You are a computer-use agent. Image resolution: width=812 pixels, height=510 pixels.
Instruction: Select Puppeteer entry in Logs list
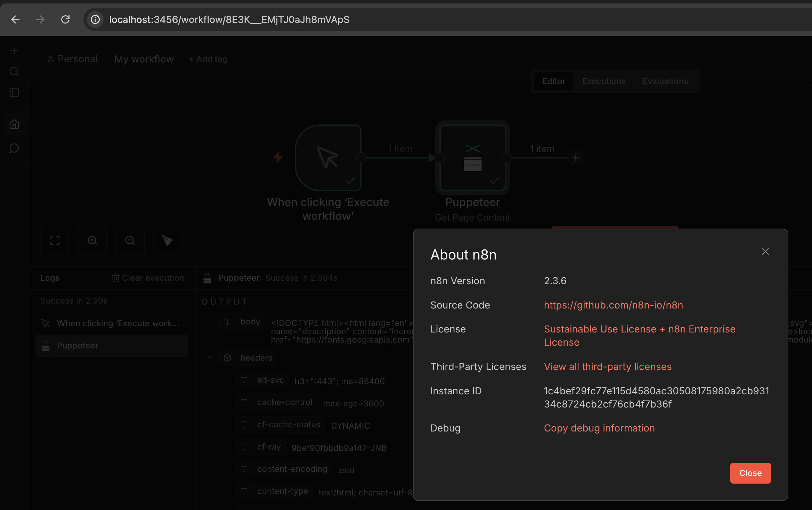[x=77, y=346]
